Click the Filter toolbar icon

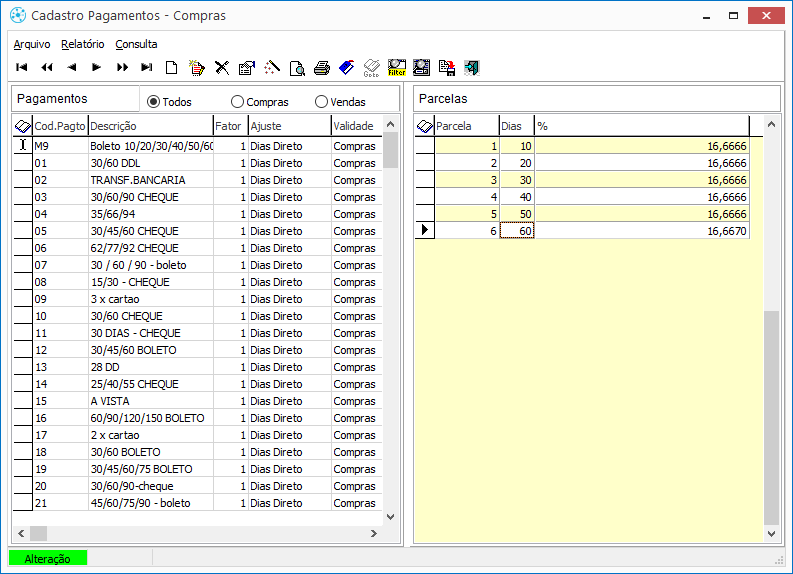[x=396, y=68]
